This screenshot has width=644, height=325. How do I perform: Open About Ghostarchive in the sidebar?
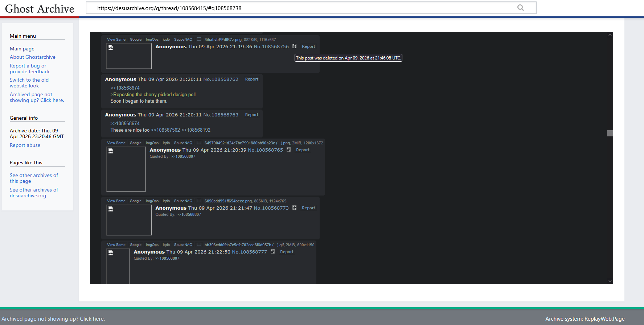coord(33,57)
